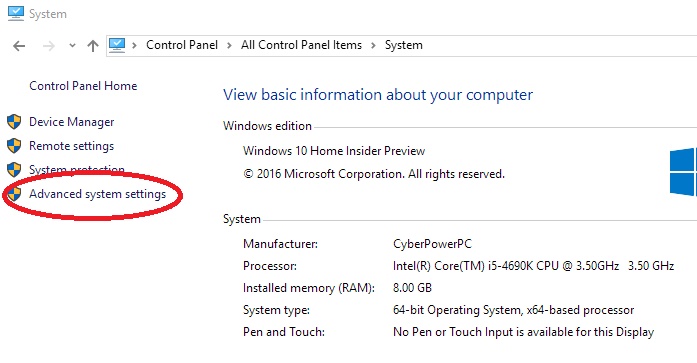The image size is (697, 363).
Task: Click the shield icon beside System protection
Action: click(14, 169)
